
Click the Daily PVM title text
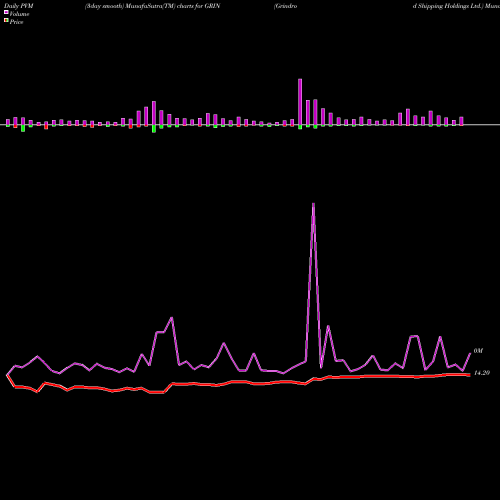[18, 6]
